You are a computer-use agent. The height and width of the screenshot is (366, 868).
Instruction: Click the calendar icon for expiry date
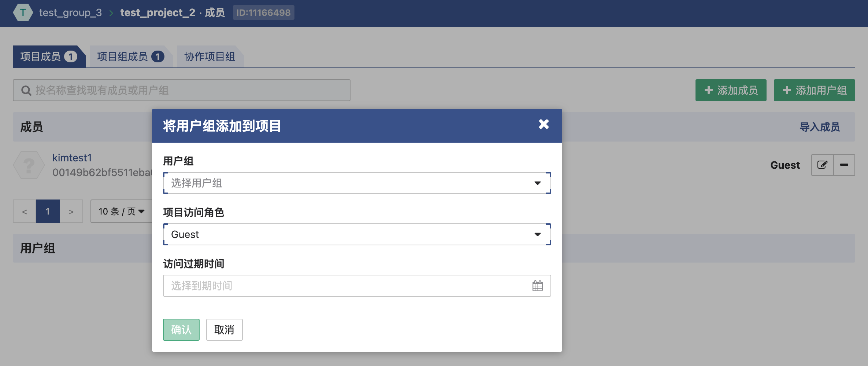point(537,286)
